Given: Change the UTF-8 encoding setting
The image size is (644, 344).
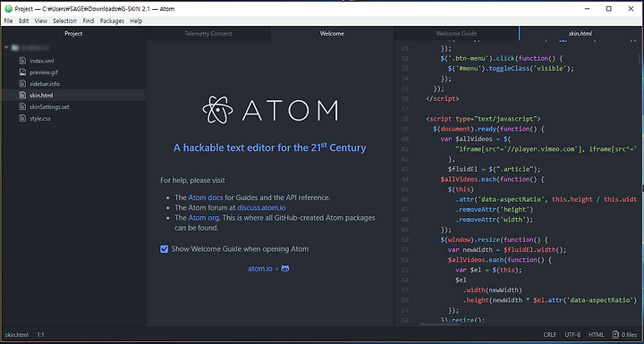Looking at the screenshot, I should tap(572, 334).
